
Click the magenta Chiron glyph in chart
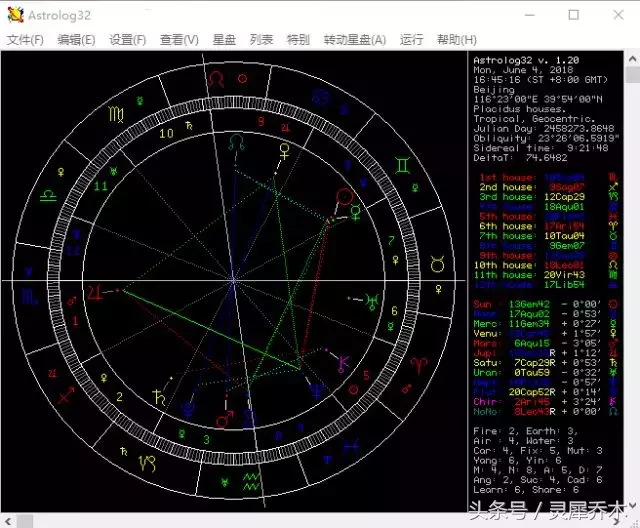(x=343, y=364)
